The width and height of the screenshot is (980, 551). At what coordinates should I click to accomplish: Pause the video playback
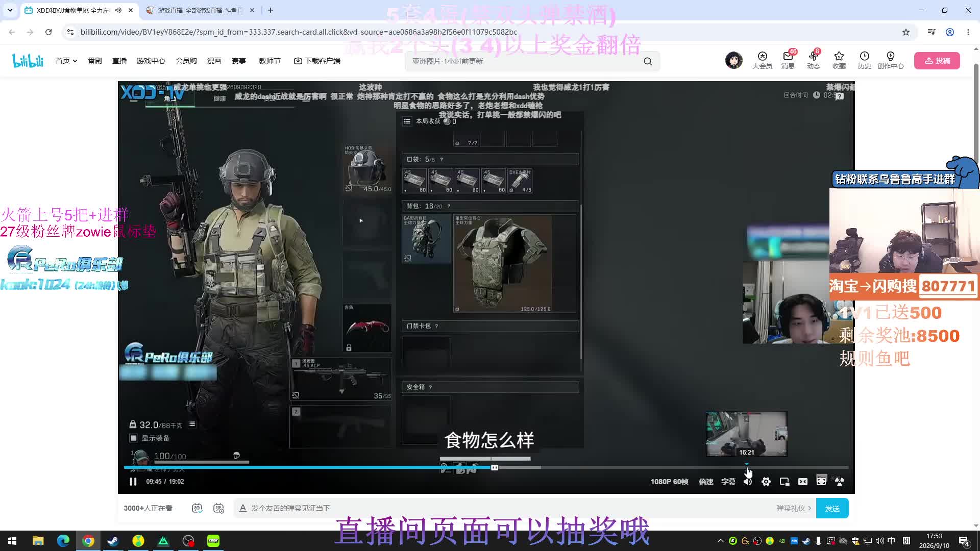pos(133,482)
